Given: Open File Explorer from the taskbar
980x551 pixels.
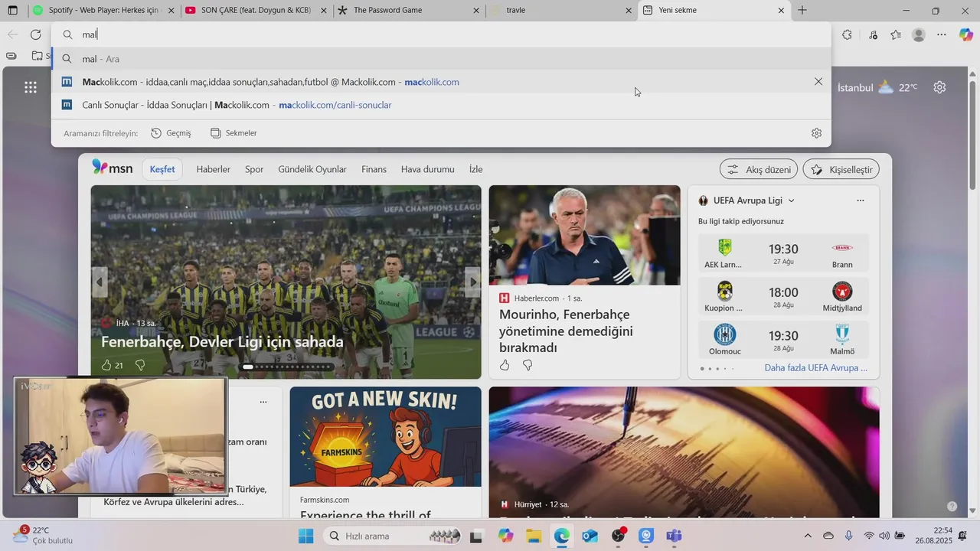Looking at the screenshot, I should 534,536.
